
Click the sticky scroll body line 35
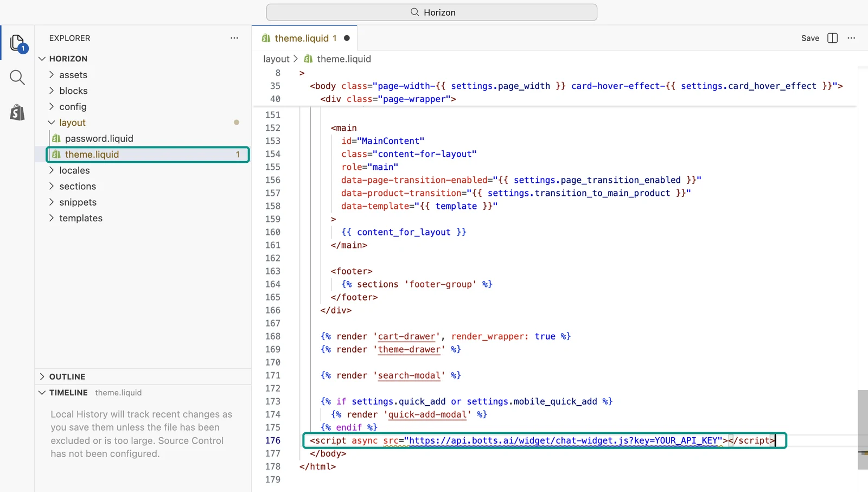pos(576,86)
